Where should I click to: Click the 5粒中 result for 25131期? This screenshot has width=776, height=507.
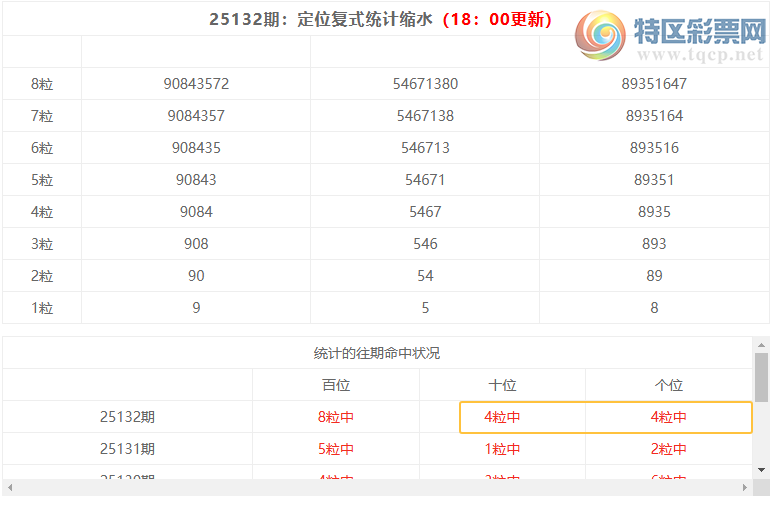point(336,449)
